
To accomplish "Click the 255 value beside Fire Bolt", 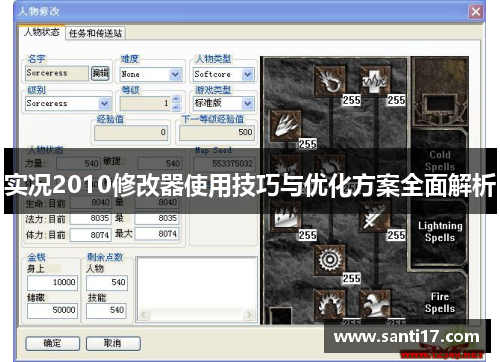I will tap(352, 100).
